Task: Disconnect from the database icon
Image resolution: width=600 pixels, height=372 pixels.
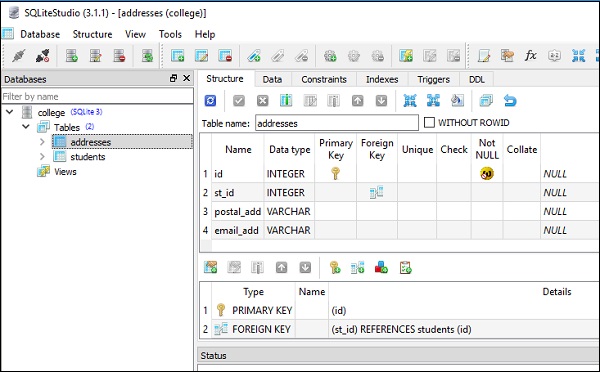Action: coord(42,56)
